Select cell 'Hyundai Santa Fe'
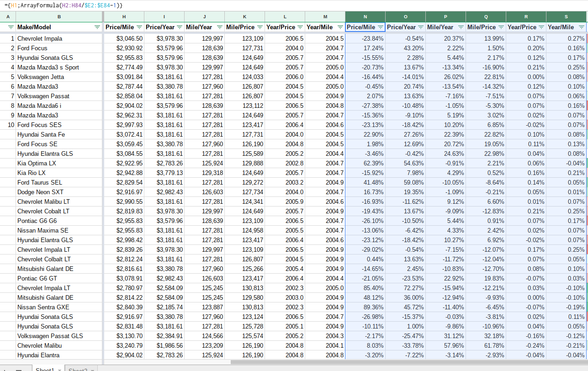 (x=59, y=134)
